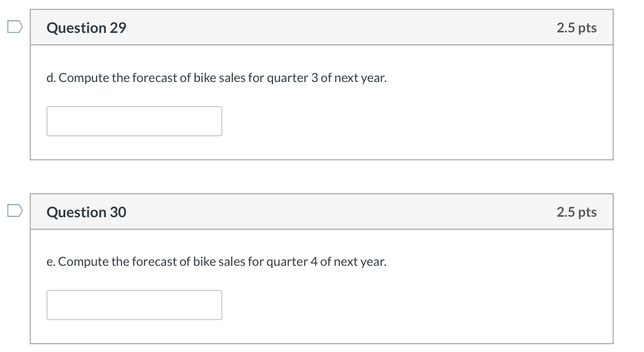Click the 2.5 pts label on Question 29

[x=577, y=28]
